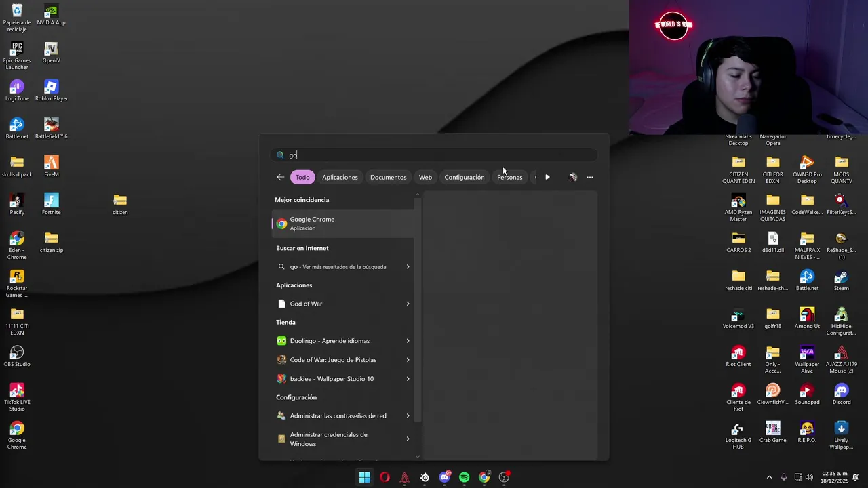Open the notifications bell in tray

(856, 477)
